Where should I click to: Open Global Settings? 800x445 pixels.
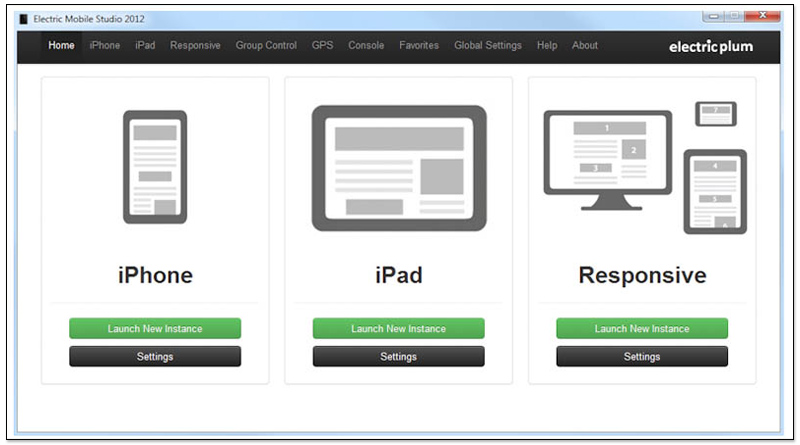click(x=488, y=45)
